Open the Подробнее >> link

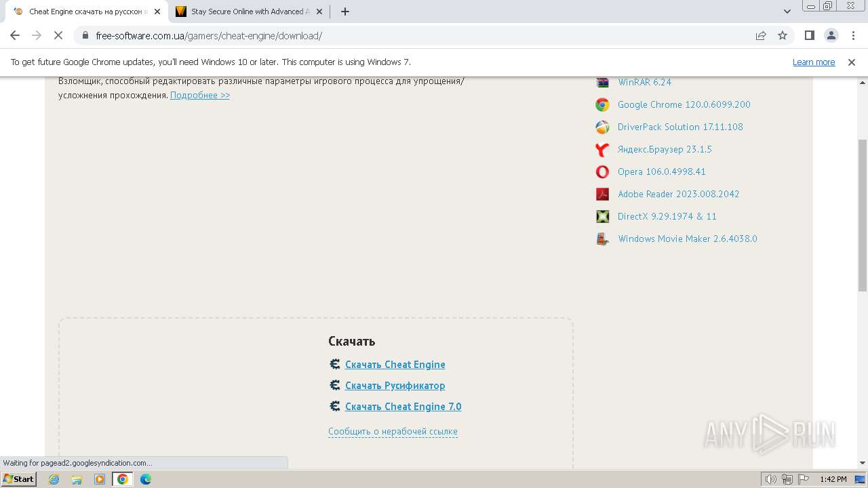tap(200, 95)
